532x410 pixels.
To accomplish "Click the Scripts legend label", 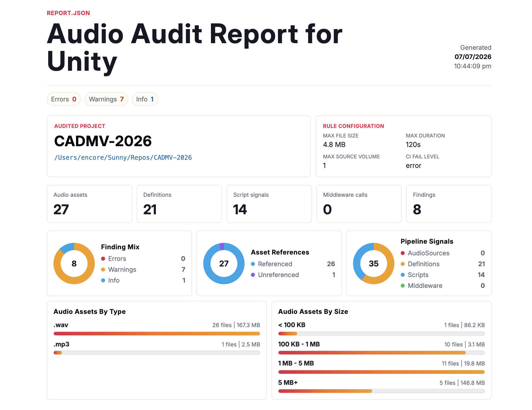I will coord(418,275).
